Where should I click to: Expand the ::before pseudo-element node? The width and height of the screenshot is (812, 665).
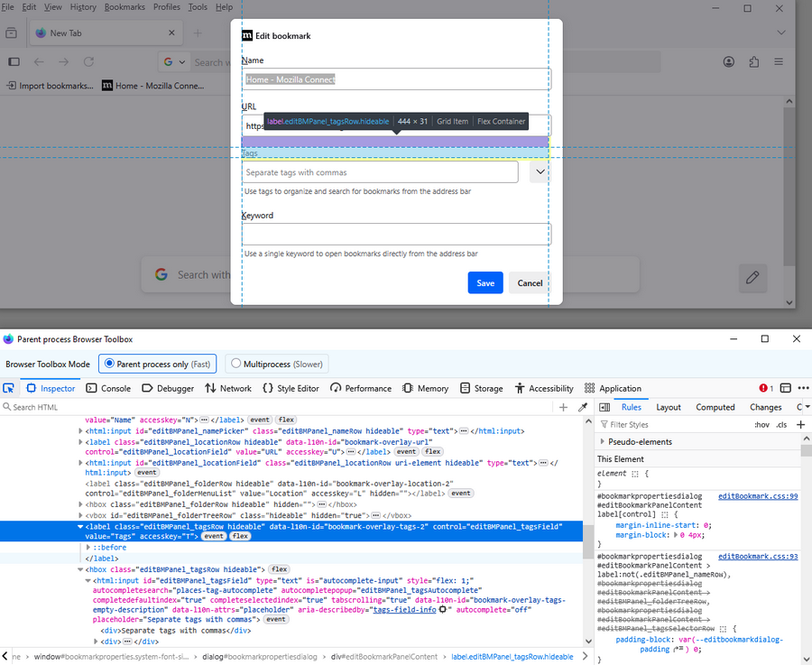(x=88, y=548)
